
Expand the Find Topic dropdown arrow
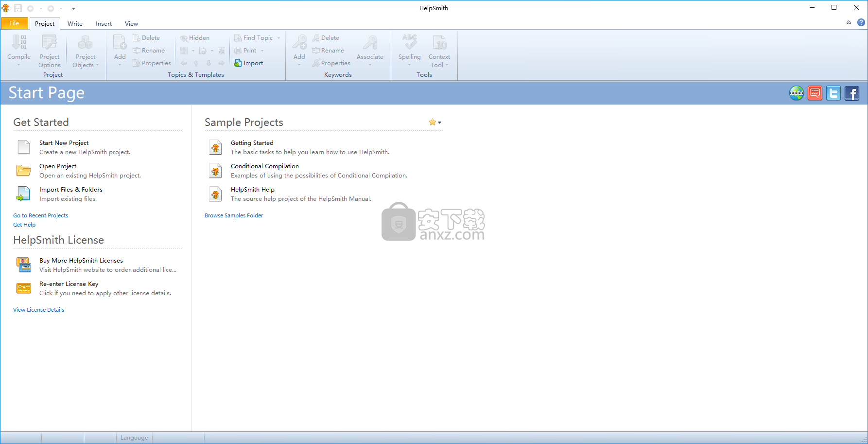[278, 38]
